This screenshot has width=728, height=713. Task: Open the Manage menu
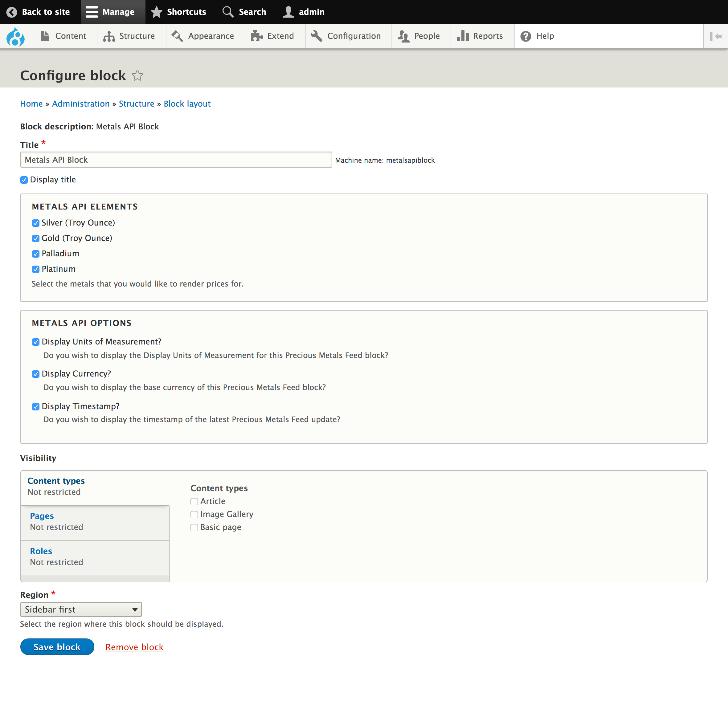pos(112,12)
